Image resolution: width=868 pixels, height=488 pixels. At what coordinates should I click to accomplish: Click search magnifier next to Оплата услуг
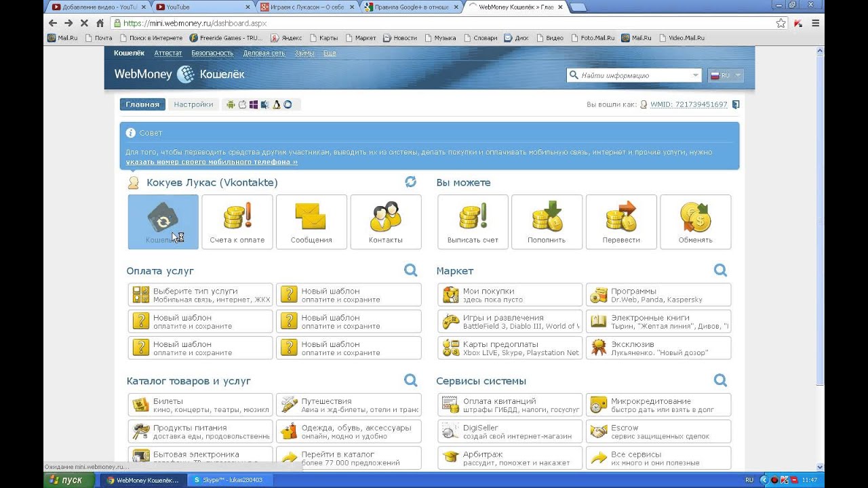click(x=410, y=270)
